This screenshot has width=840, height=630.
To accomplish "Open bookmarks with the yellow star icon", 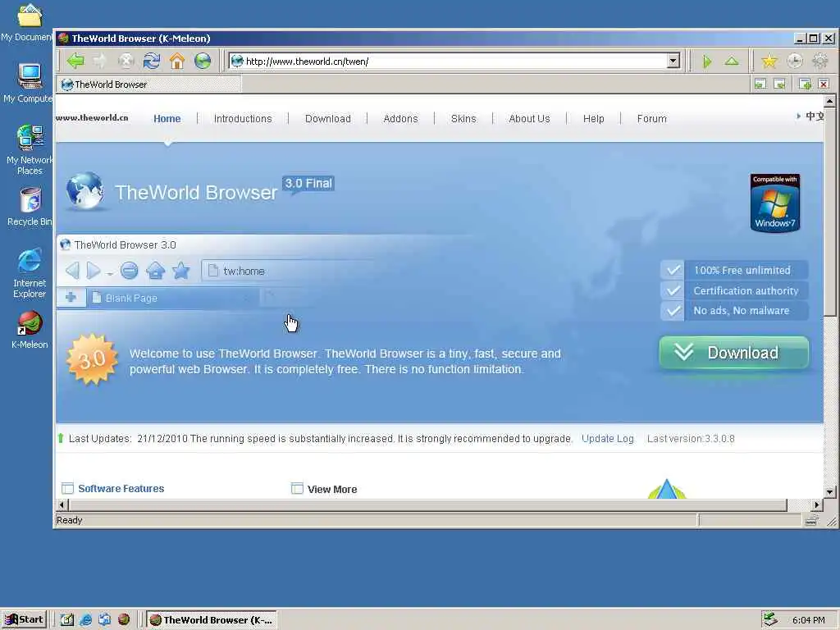I will [769, 61].
